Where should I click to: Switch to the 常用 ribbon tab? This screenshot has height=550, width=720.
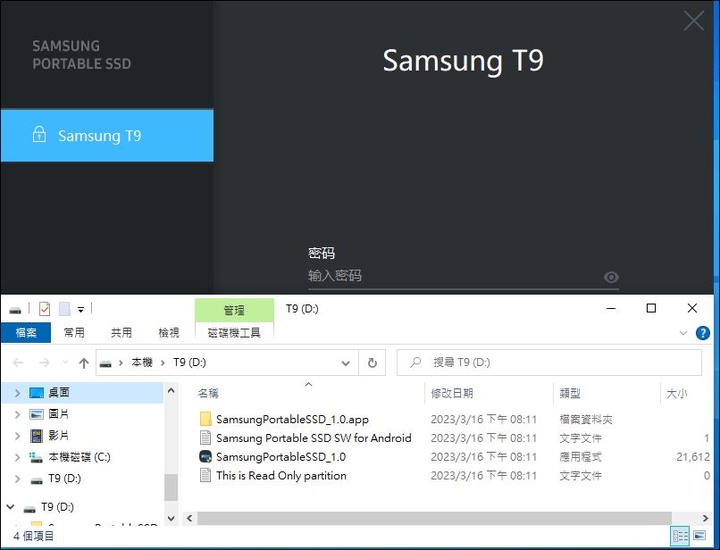pos(74,332)
